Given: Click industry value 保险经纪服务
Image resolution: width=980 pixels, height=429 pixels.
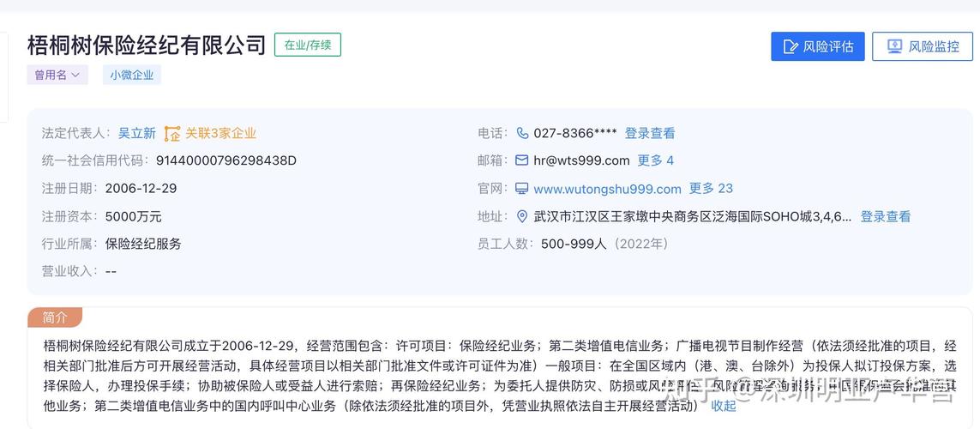Looking at the screenshot, I should coord(143,244).
